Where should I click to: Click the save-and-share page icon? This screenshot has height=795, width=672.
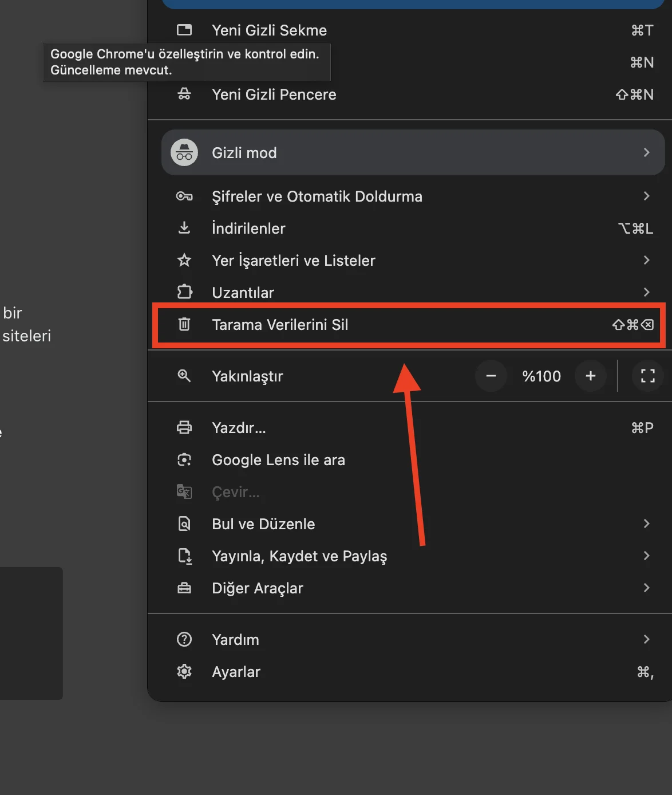coord(184,556)
